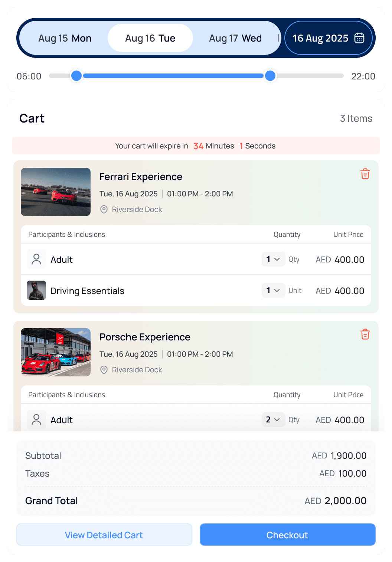Select the Aug 16 Tue date tab

point(150,38)
